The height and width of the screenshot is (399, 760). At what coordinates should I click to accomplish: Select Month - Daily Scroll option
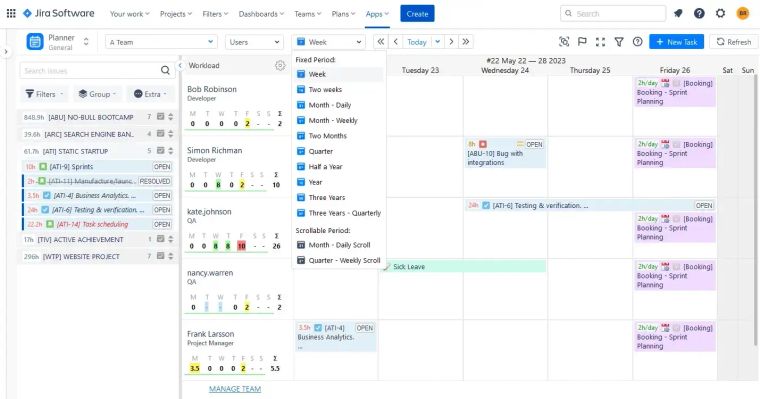[x=338, y=245]
